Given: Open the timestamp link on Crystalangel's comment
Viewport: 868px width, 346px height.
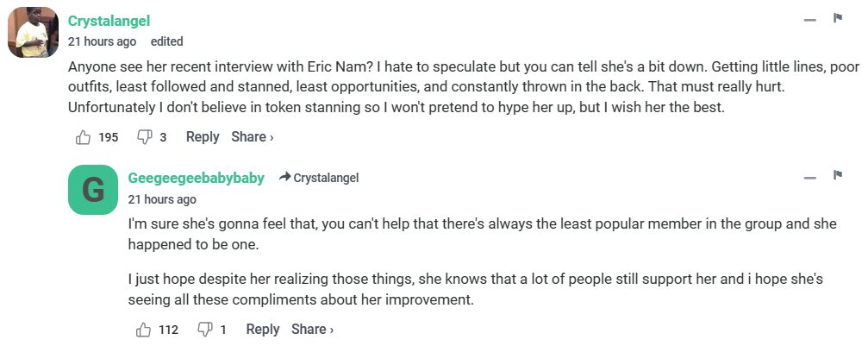Looking at the screenshot, I should 102,41.
